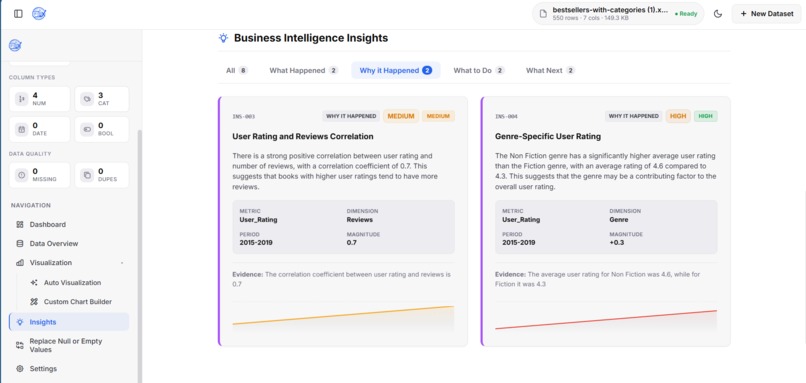Viewport: 806px width, 383px height.
Task: Click the green HIGH badge on INS-004
Action: (x=706, y=116)
